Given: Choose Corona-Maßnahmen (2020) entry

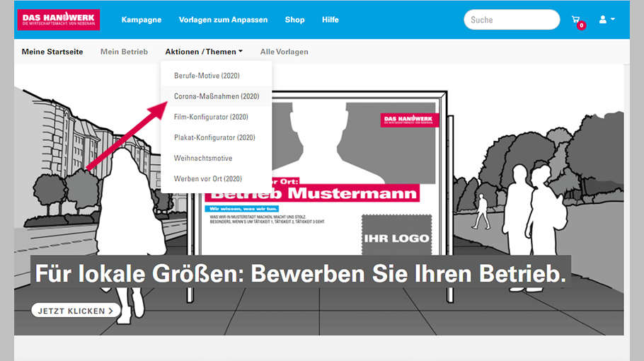Looking at the screenshot, I should 216,96.
